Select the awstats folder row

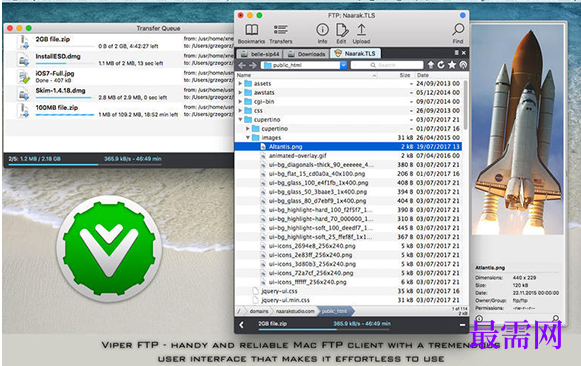[x=349, y=93]
